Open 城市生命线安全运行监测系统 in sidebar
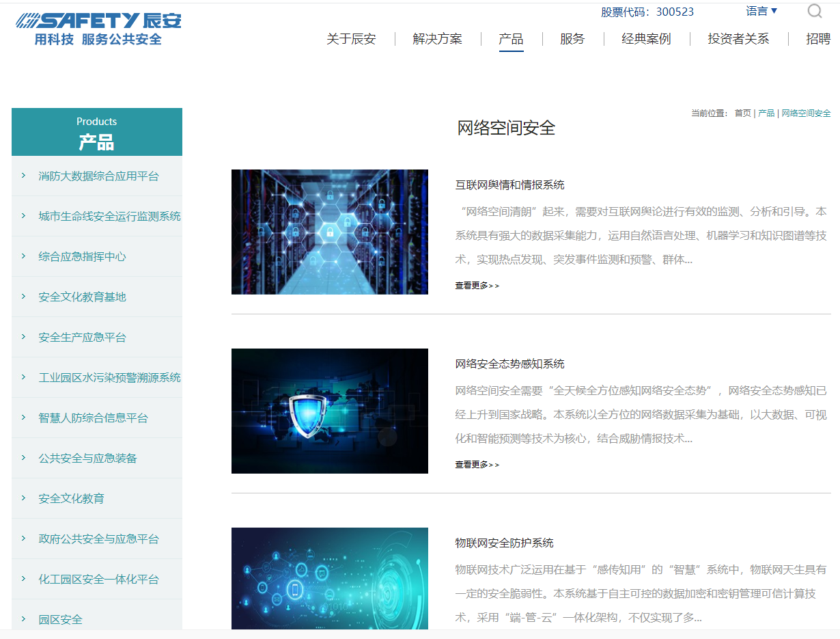The height and width of the screenshot is (639, 840). 109,217
